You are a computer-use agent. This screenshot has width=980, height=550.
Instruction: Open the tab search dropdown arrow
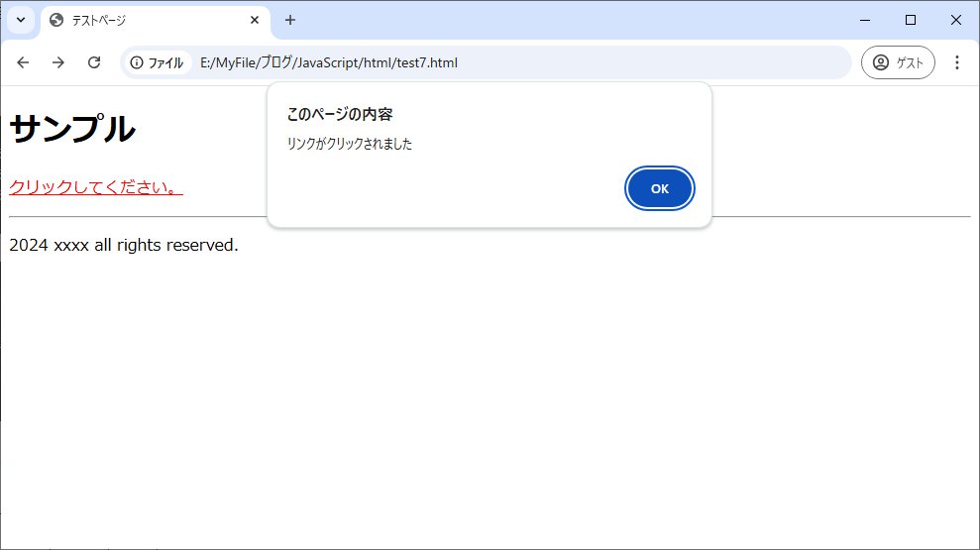[21, 20]
